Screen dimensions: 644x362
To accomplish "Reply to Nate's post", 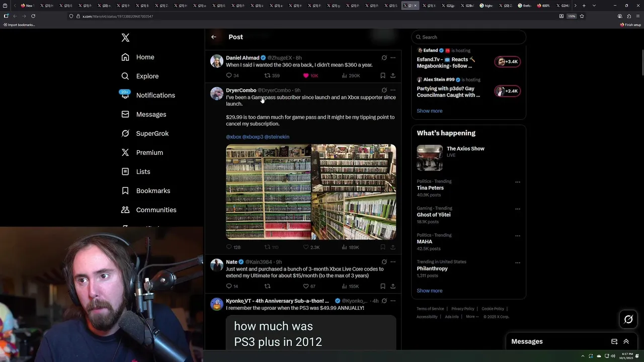I will [x=232, y=286].
